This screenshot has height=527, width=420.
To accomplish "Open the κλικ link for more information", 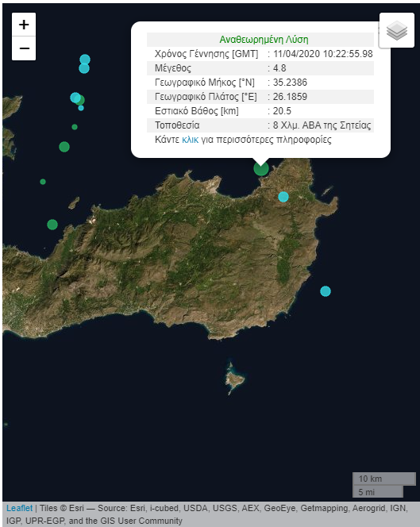I will click(x=191, y=140).
